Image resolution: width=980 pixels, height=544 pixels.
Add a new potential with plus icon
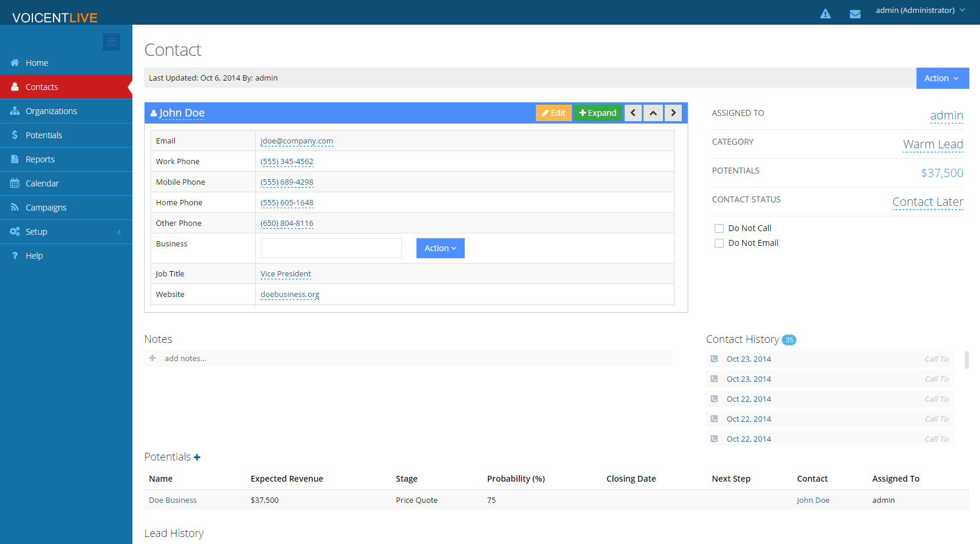(x=197, y=458)
